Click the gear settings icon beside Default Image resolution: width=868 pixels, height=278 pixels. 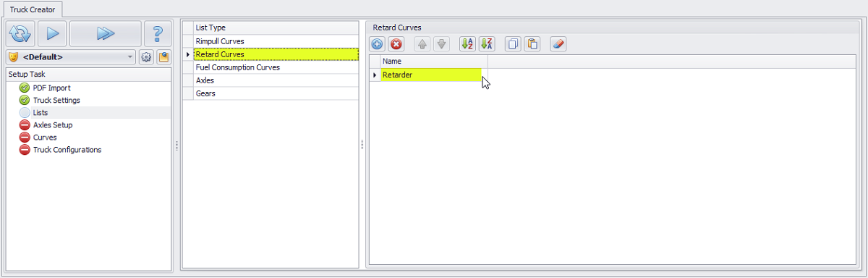pyautogui.click(x=146, y=56)
